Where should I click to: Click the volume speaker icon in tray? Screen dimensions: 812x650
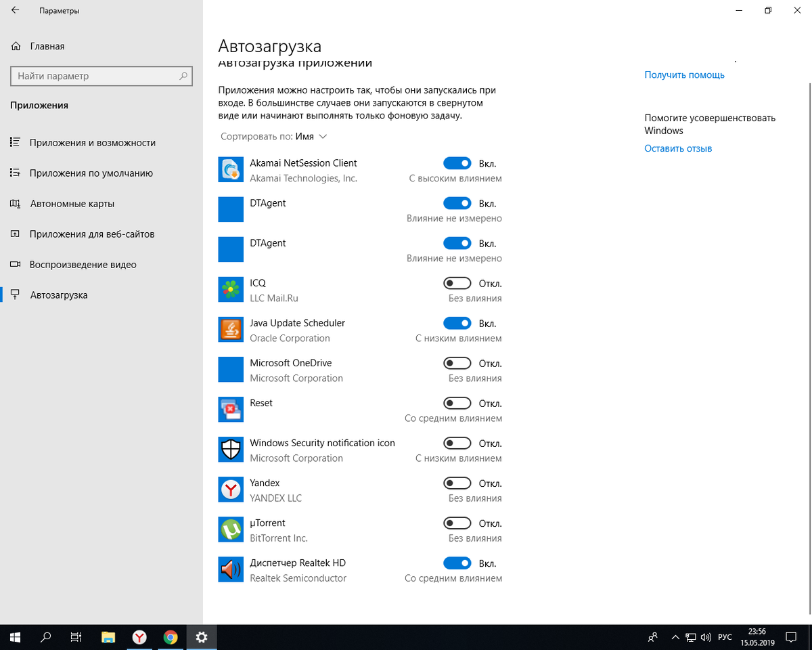(706, 637)
